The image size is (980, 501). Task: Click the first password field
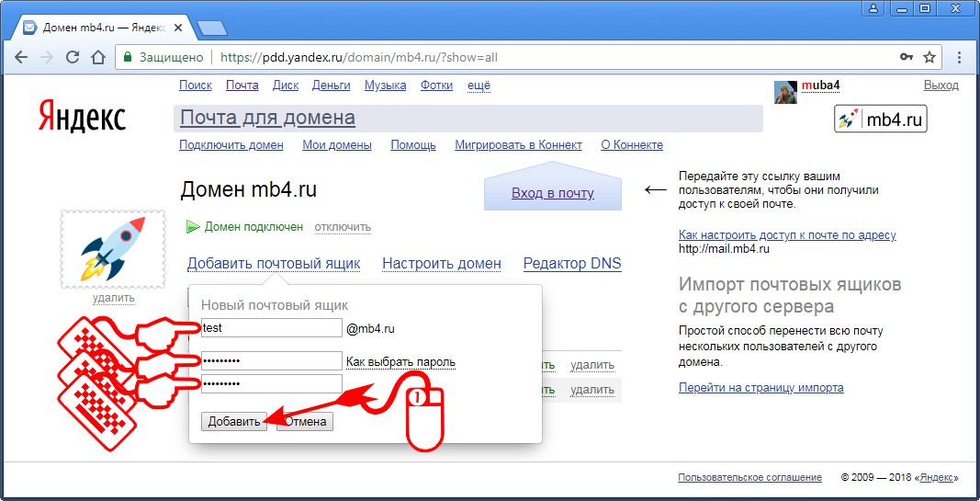pyautogui.click(x=271, y=361)
